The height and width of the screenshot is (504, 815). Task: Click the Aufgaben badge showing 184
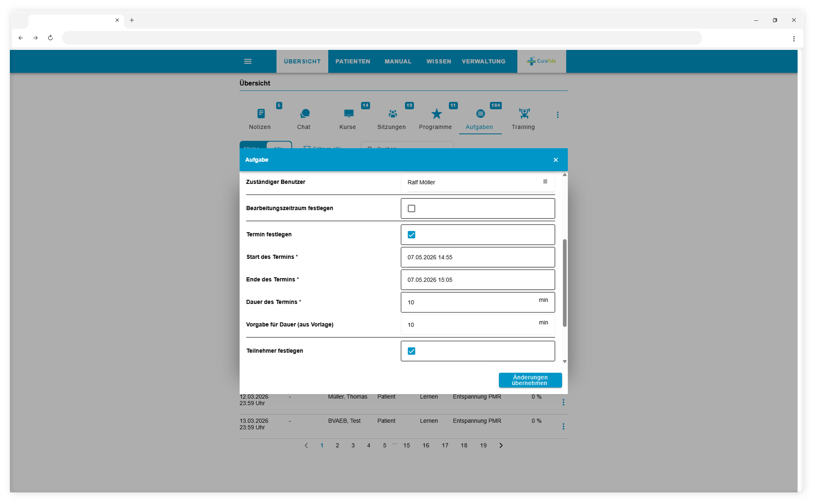click(495, 105)
